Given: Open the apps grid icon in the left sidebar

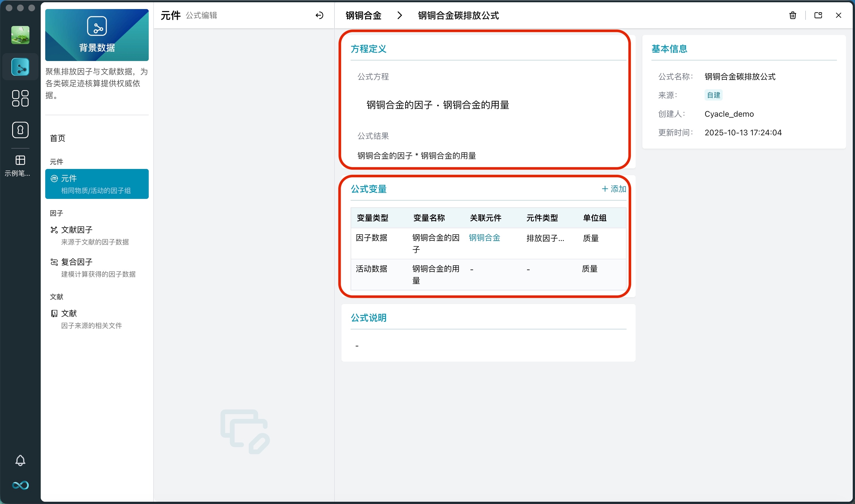Looking at the screenshot, I should (20, 99).
